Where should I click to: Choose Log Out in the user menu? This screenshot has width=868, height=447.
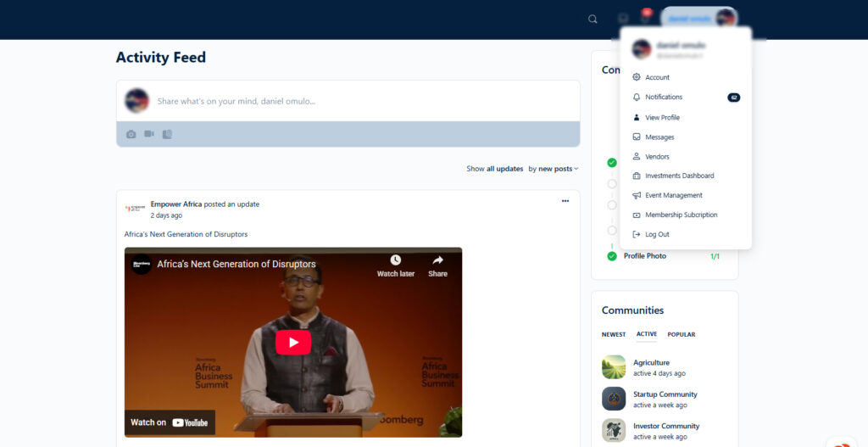(x=657, y=234)
